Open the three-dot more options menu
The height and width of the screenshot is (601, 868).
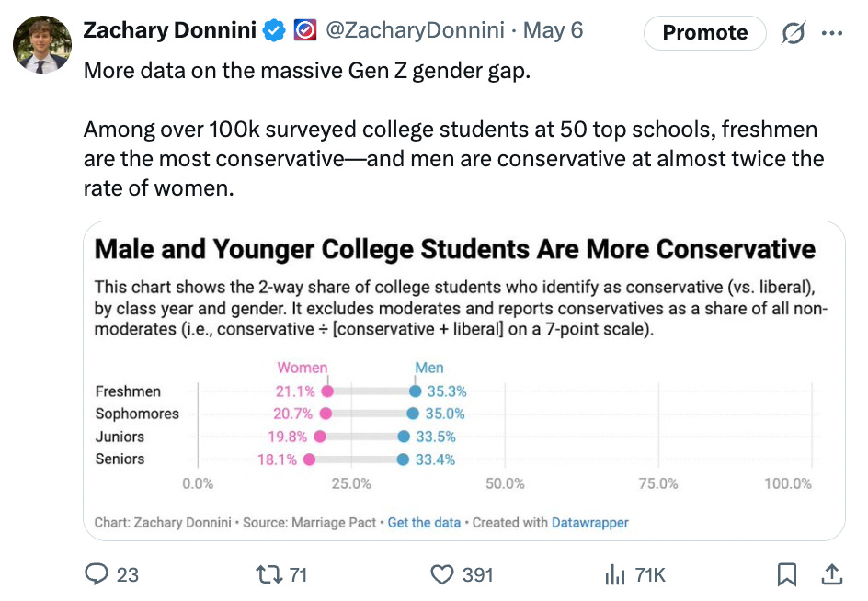click(832, 32)
